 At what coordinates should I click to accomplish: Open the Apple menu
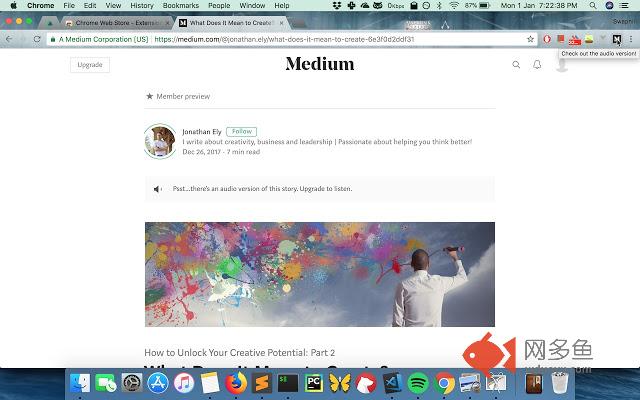pyautogui.click(x=13, y=5)
